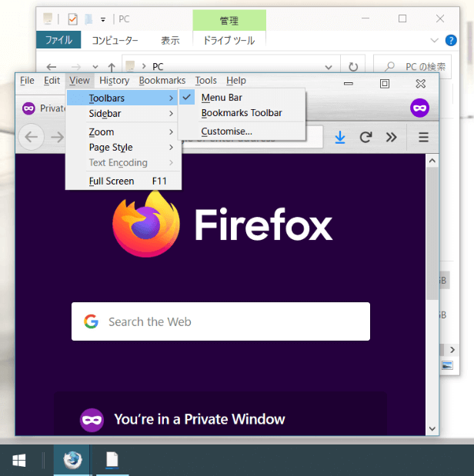Open the Firefox hamburger application menu
474x476 pixels.
pyautogui.click(x=423, y=138)
